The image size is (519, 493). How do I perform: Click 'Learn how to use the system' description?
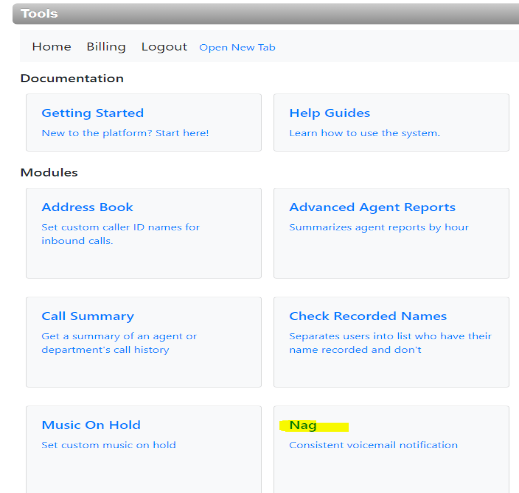[365, 133]
